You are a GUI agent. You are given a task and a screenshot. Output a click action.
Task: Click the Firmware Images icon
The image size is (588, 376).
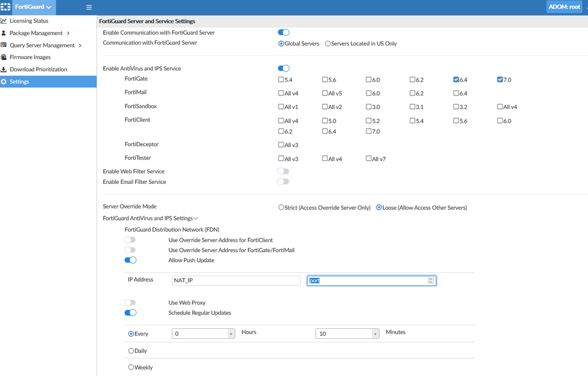click(4, 57)
